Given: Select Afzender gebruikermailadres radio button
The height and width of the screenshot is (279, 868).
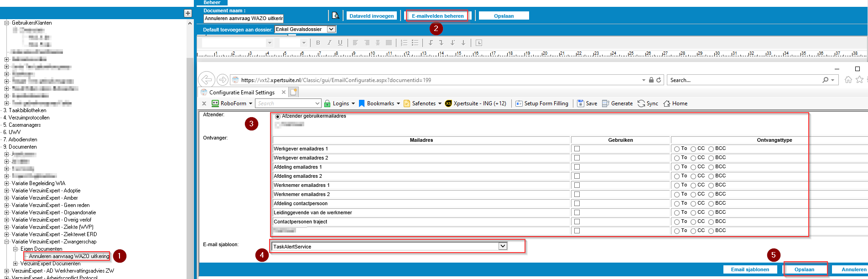Looking at the screenshot, I should click(x=278, y=117).
